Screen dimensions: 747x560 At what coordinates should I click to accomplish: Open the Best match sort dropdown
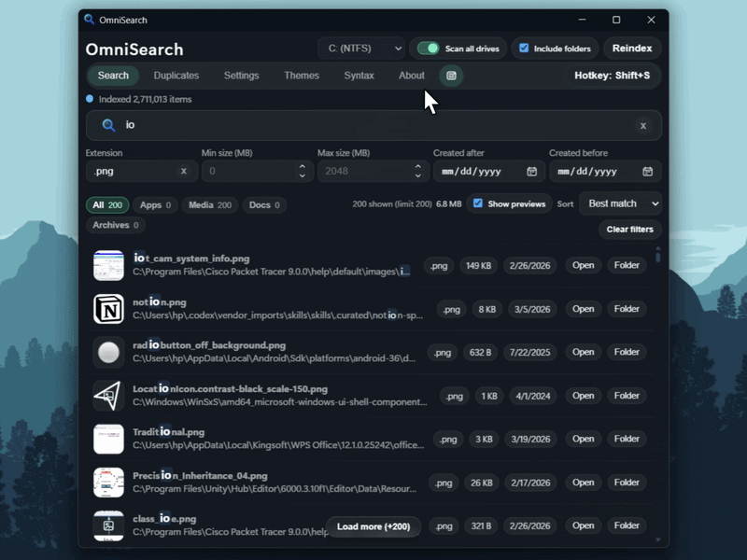point(620,203)
